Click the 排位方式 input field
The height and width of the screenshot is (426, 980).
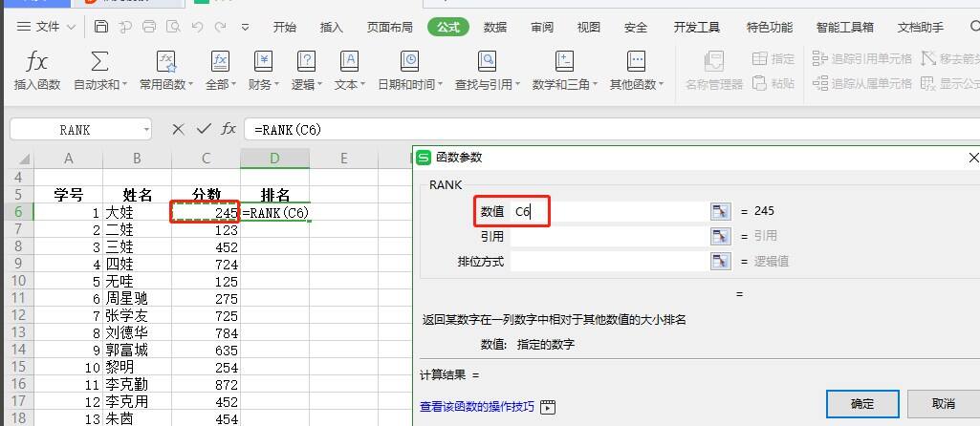pos(609,261)
